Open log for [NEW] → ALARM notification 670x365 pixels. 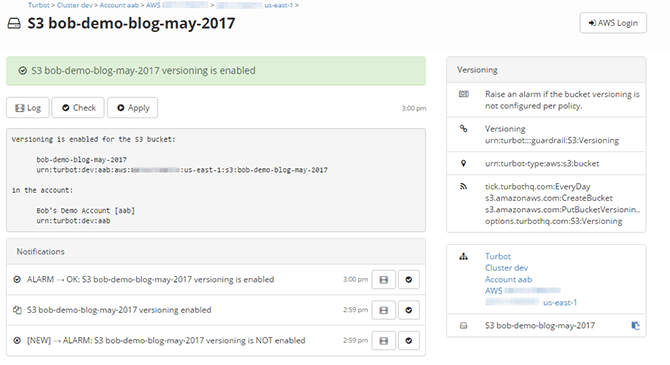tap(384, 341)
